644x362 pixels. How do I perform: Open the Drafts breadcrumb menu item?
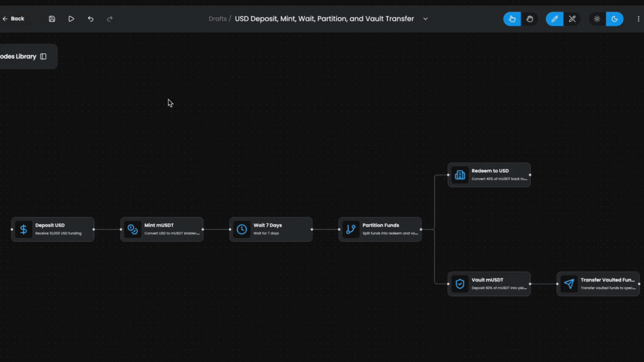217,18
